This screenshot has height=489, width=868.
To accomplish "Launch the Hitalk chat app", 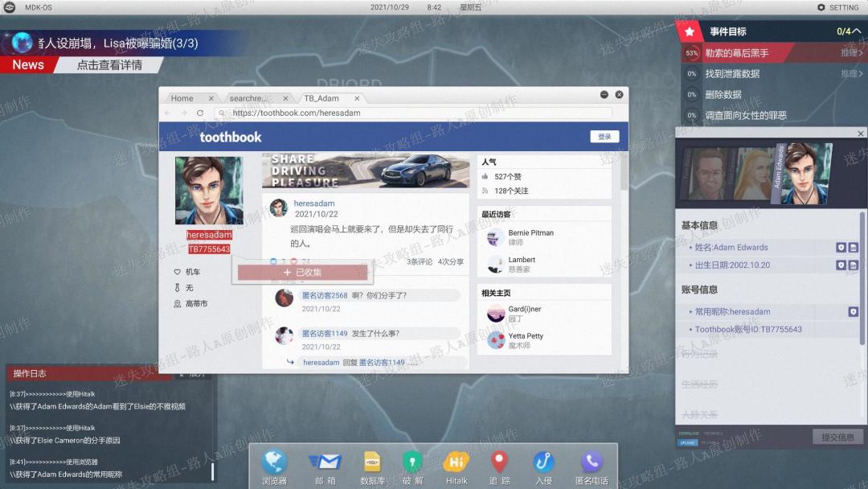I will (457, 464).
